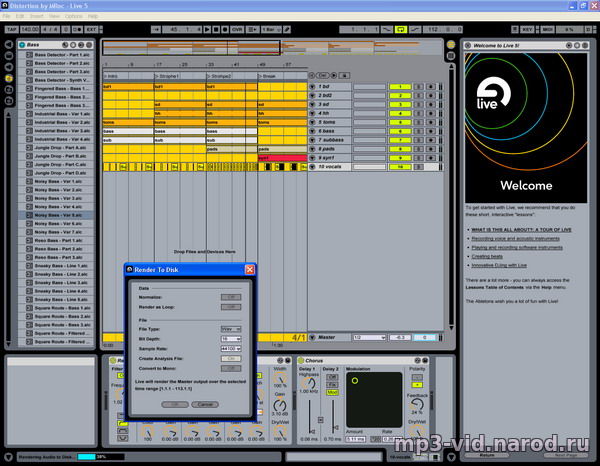The width and height of the screenshot is (600, 466).
Task: Click the Next Locator arrow icon
Action: click(x=334, y=75)
